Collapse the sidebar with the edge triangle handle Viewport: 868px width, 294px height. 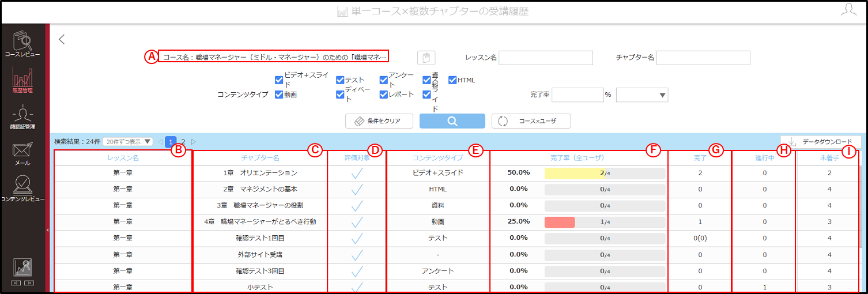[47, 229]
